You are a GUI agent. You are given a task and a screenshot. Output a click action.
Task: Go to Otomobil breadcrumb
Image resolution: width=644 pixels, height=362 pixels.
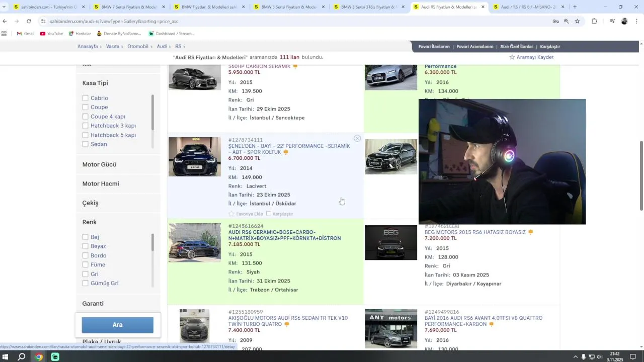click(138, 46)
